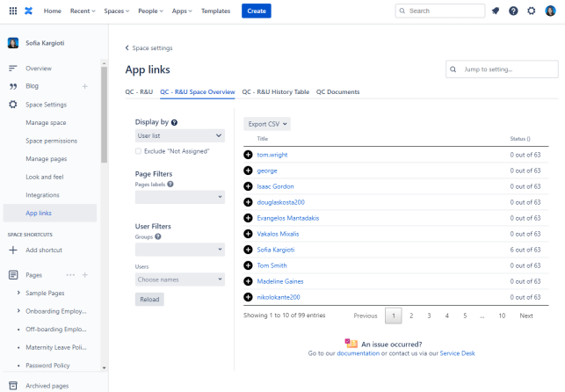
Task: Open the documentation link
Action: (x=359, y=353)
